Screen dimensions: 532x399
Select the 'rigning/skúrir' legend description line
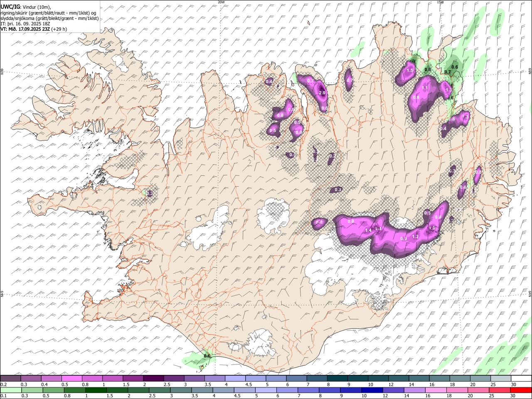click(49, 13)
